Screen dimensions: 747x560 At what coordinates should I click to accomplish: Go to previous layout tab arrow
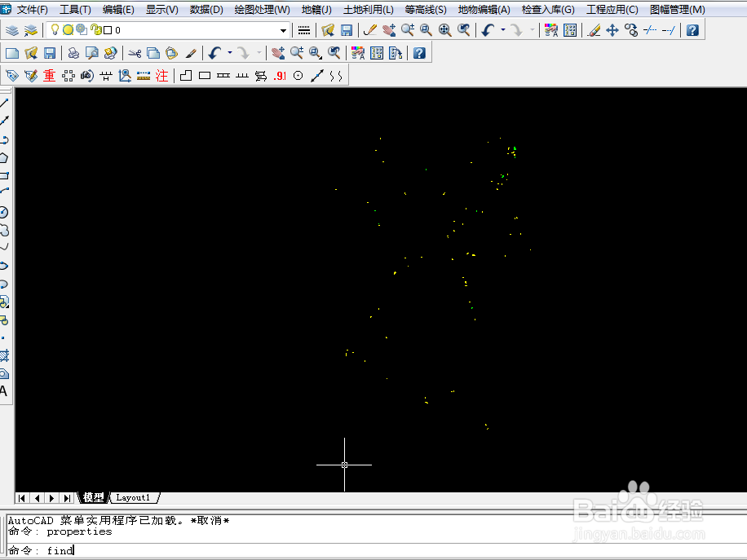(x=37, y=498)
